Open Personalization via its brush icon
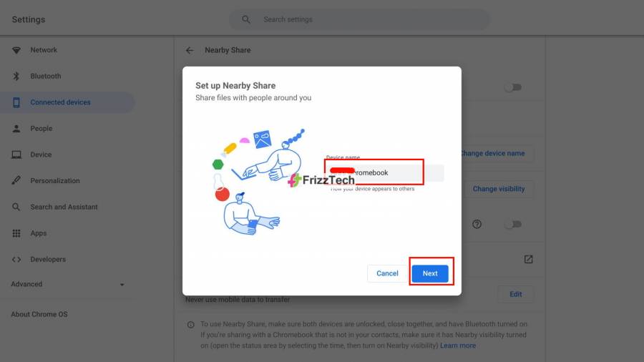The image size is (644, 362). (x=16, y=180)
